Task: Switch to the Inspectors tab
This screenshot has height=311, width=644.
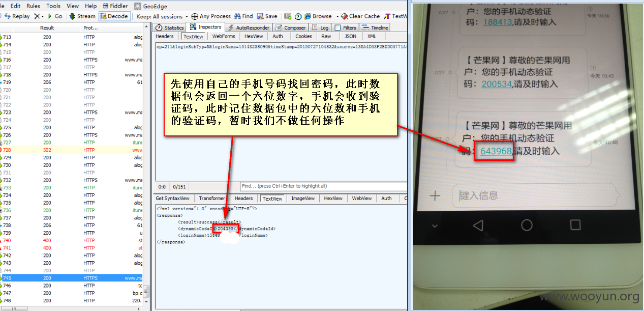Action: coord(206,27)
